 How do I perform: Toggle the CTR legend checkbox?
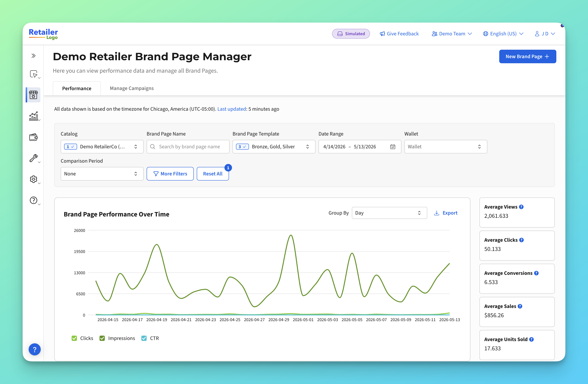144,338
